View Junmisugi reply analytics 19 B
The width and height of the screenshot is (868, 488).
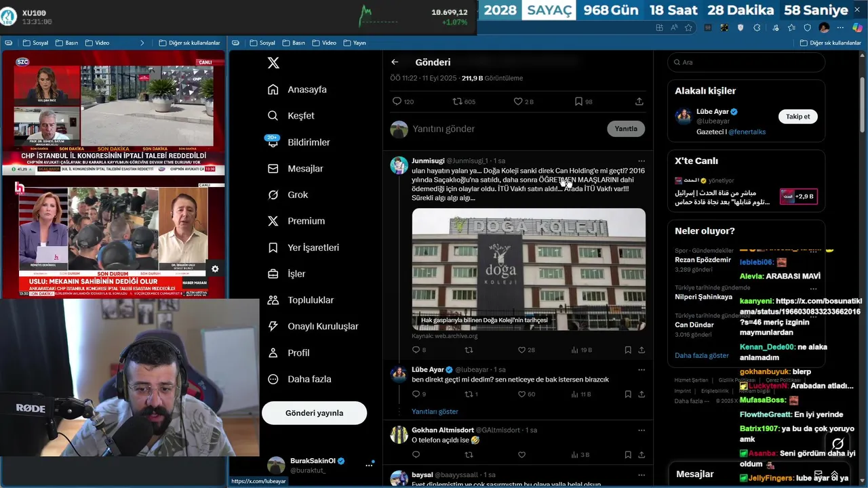tap(581, 350)
